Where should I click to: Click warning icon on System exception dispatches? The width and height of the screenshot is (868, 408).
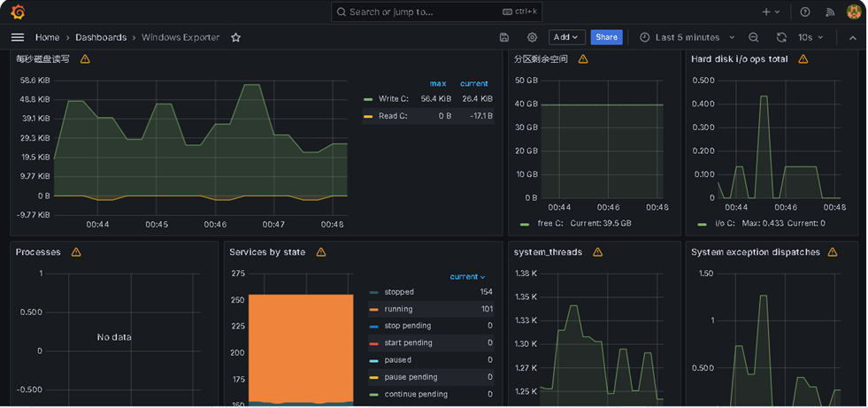(833, 252)
